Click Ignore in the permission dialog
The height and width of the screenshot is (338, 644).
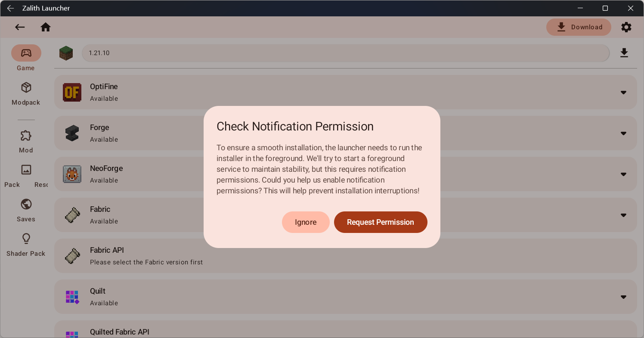tap(306, 222)
